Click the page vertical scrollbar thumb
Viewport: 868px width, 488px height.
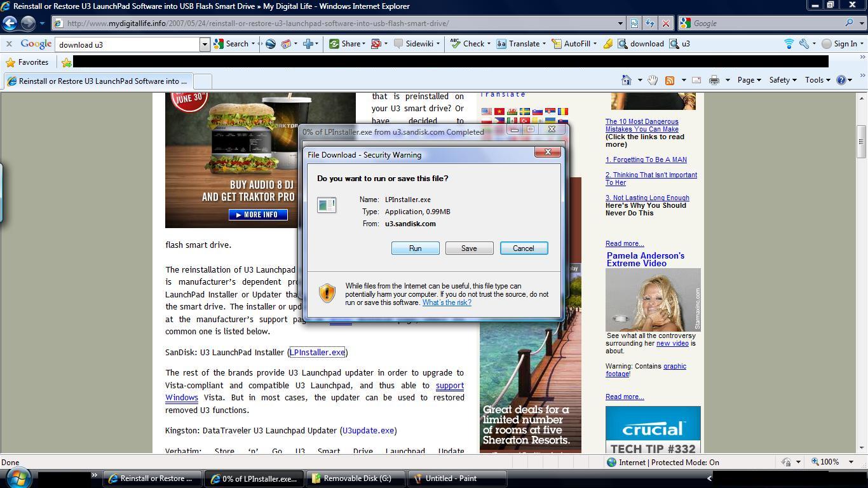click(x=862, y=140)
